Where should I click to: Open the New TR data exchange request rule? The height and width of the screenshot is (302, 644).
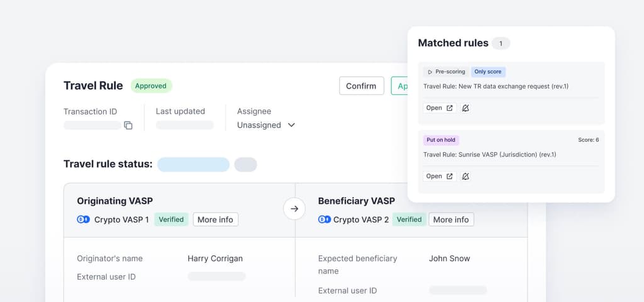(x=439, y=108)
